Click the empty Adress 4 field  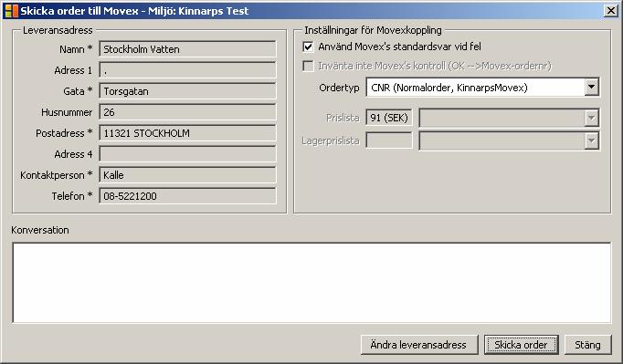187,154
